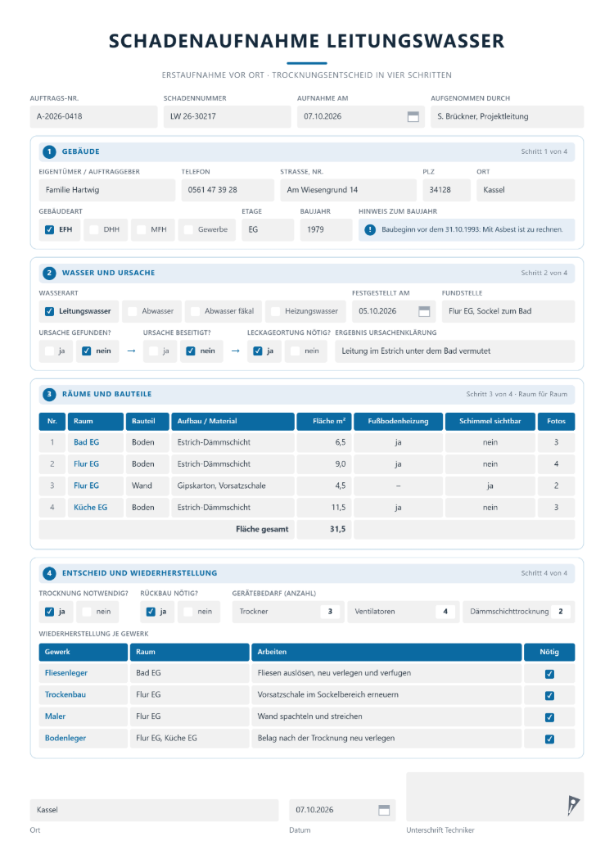Toggle 'ja' under Trocknung notwendig
The height and width of the screenshot is (868, 614).
[x=49, y=612]
